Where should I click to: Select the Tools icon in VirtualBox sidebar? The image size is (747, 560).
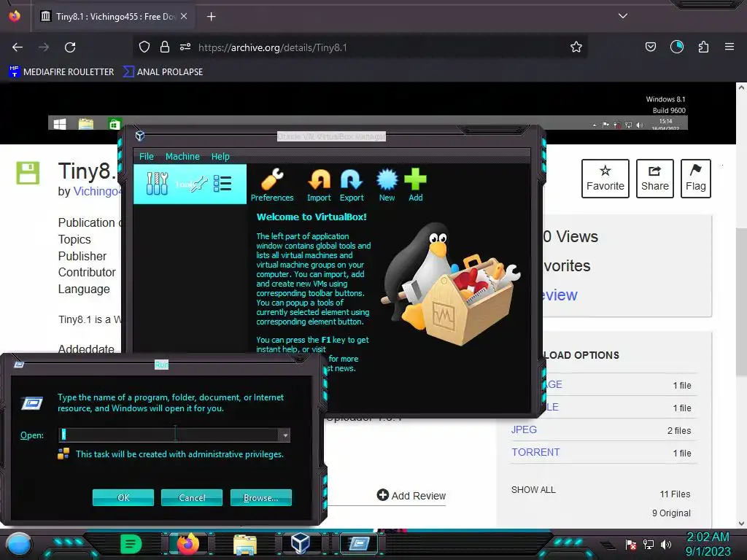coord(158,183)
